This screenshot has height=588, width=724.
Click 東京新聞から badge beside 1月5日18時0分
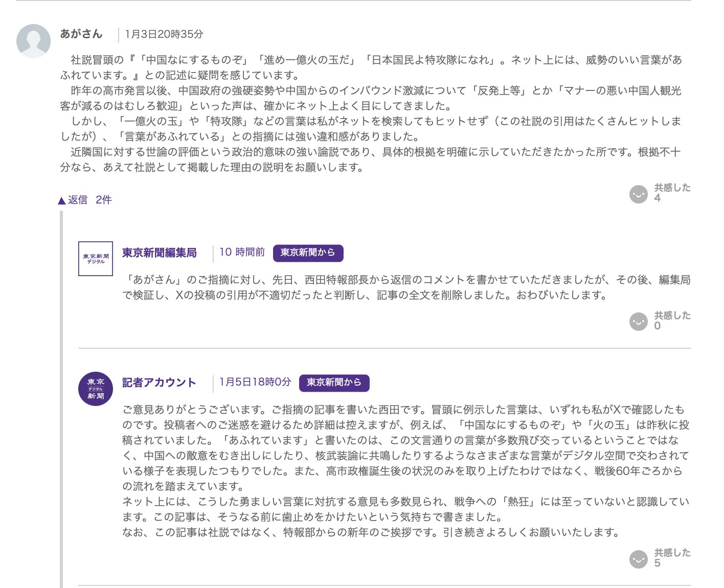point(334,382)
